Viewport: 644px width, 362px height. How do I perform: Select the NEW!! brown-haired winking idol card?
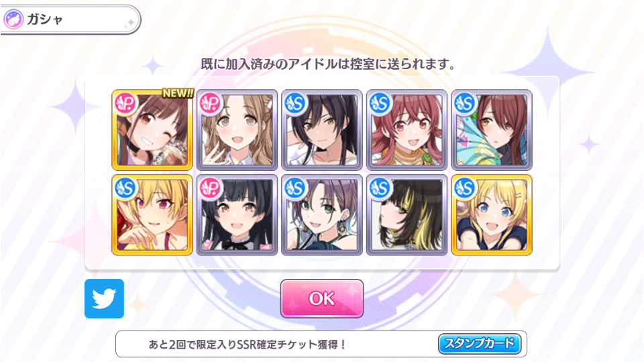[x=152, y=130]
